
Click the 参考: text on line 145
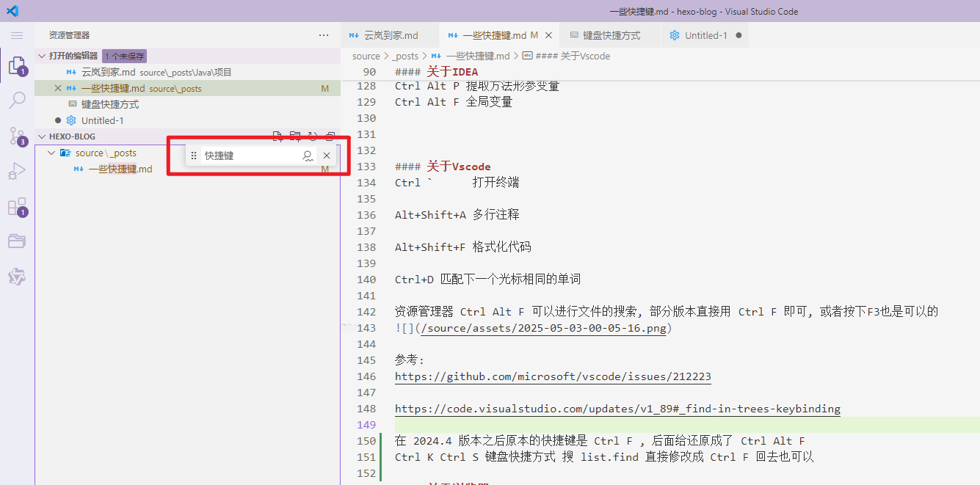pyautogui.click(x=410, y=360)
